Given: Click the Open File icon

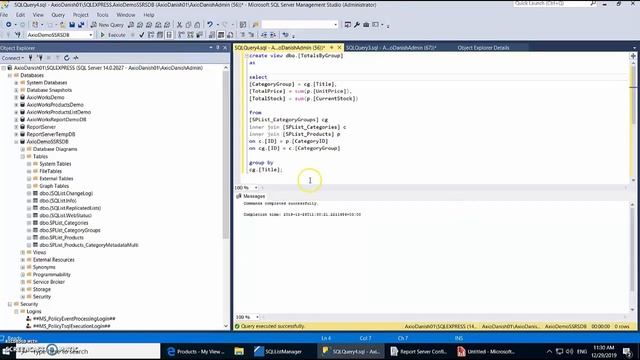Looking at the screenshot, I should pos(62,24).
